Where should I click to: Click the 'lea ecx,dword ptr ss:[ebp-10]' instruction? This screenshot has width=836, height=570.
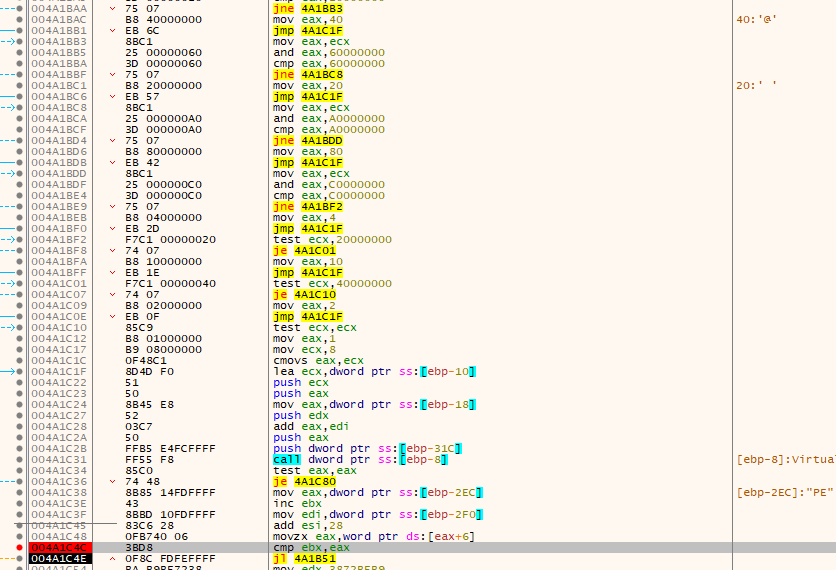pyautogui.click(x=374, y=372)
